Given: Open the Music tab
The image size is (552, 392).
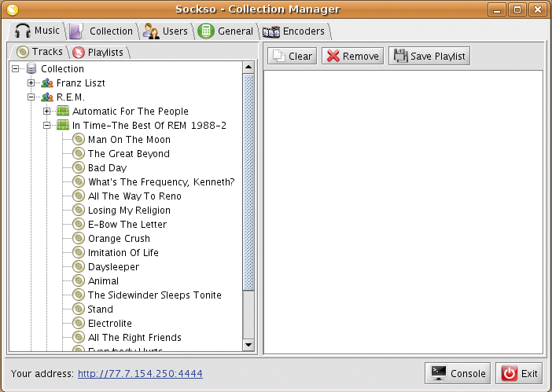Looking at the screenshot, I should click(x=37, y=31).
